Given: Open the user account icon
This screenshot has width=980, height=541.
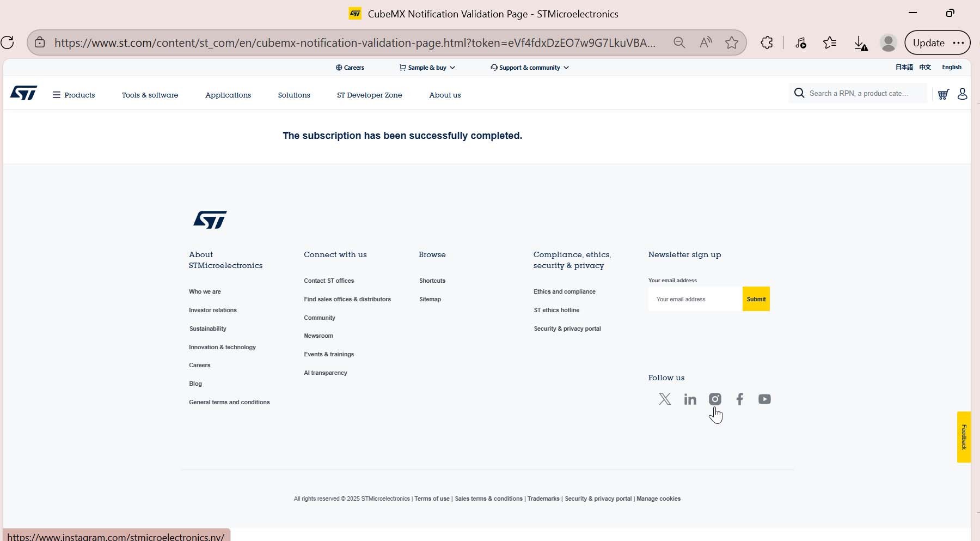Looking at the screenshot, I should coord(963,94).
